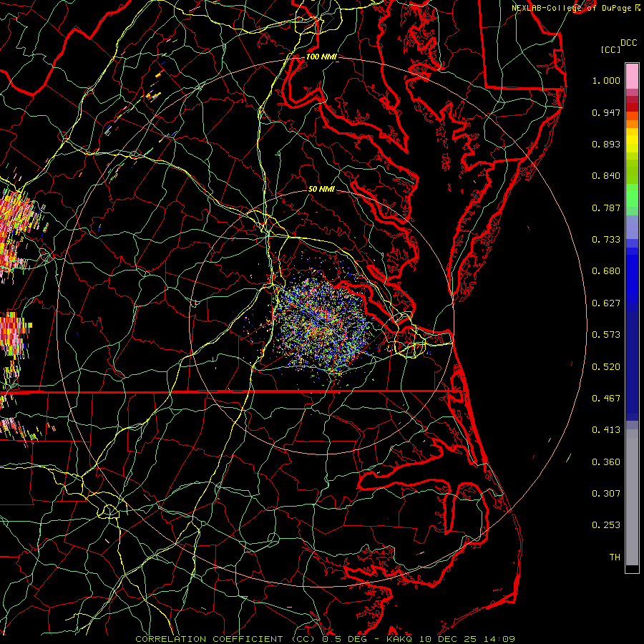Click the 1.000 value on the color scale
644x644 pixels.
point(606,80)
